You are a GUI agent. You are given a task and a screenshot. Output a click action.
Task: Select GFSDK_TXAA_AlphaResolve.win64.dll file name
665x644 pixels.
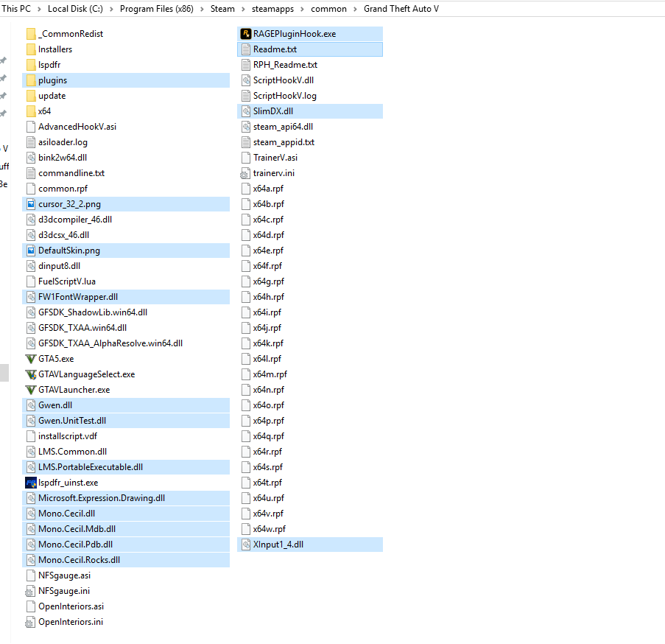point(110,343)
